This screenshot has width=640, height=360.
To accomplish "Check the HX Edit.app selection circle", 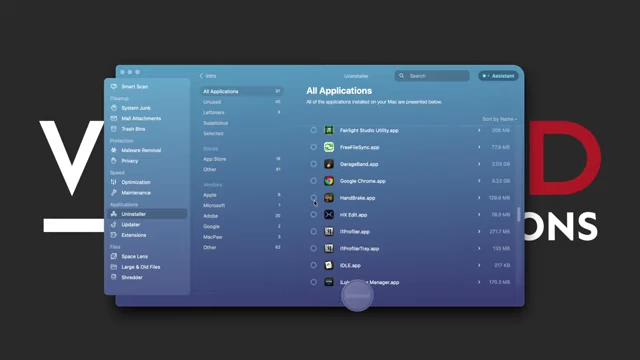I will tap(313, 215).
